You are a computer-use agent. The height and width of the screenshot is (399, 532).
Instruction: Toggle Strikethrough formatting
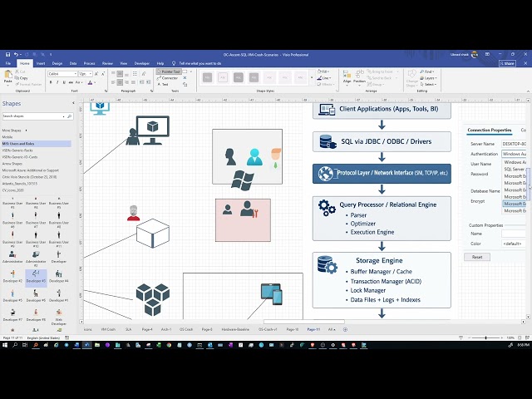click(x=71, y=82)
